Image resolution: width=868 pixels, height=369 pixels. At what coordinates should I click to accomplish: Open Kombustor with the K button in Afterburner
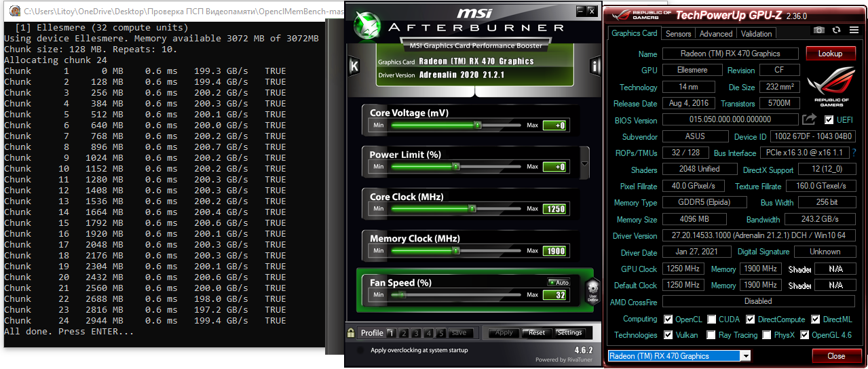click(x=353, y=65)
